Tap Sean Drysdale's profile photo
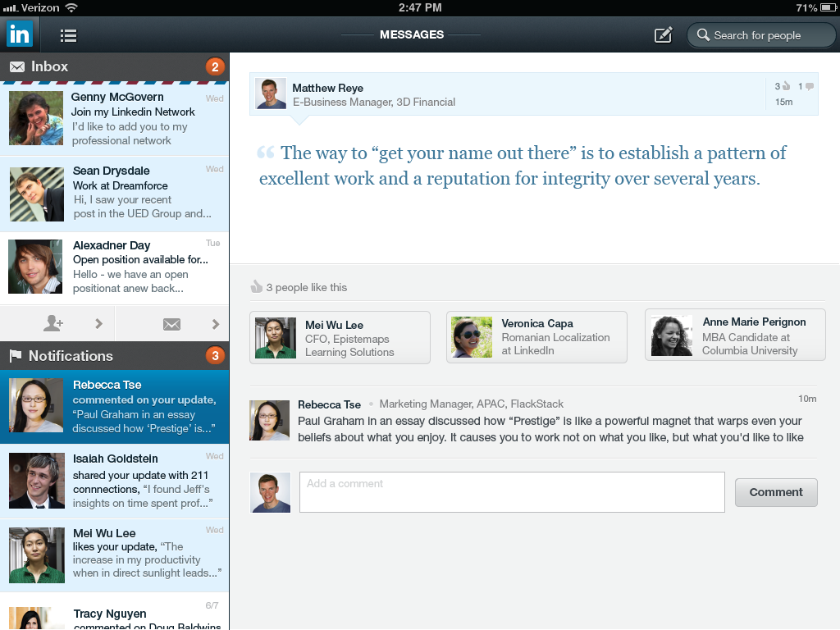 pos(37,194)
